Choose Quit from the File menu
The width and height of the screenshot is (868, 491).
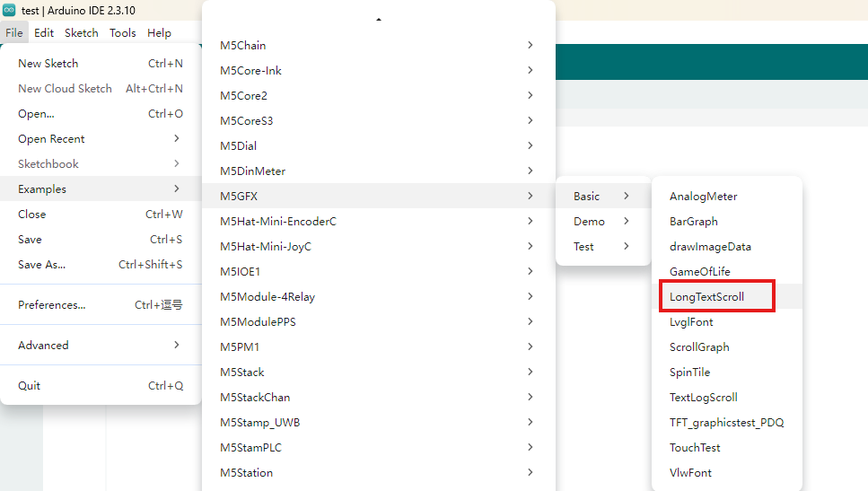point(101,385)
